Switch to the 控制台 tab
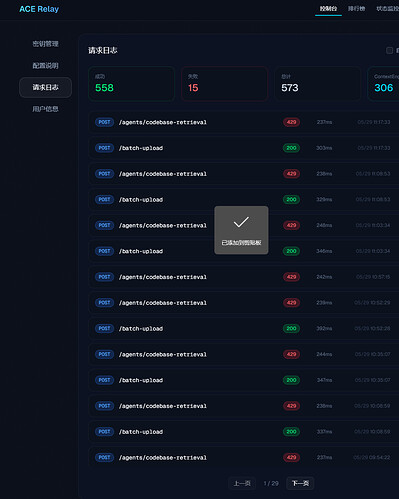The image size is (399, 499). click(x=328, y=9)
